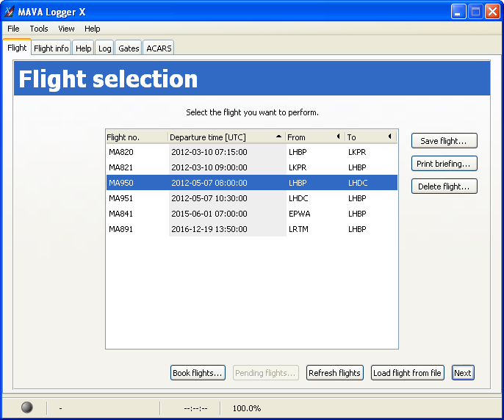Switch to the Flight info tab
Viewport: 504px width, 420px height.
point(51,48)
